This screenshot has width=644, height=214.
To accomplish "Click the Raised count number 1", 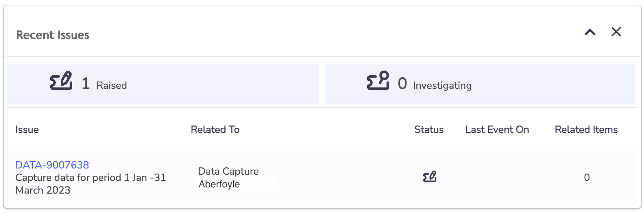I will coord(86,84).
